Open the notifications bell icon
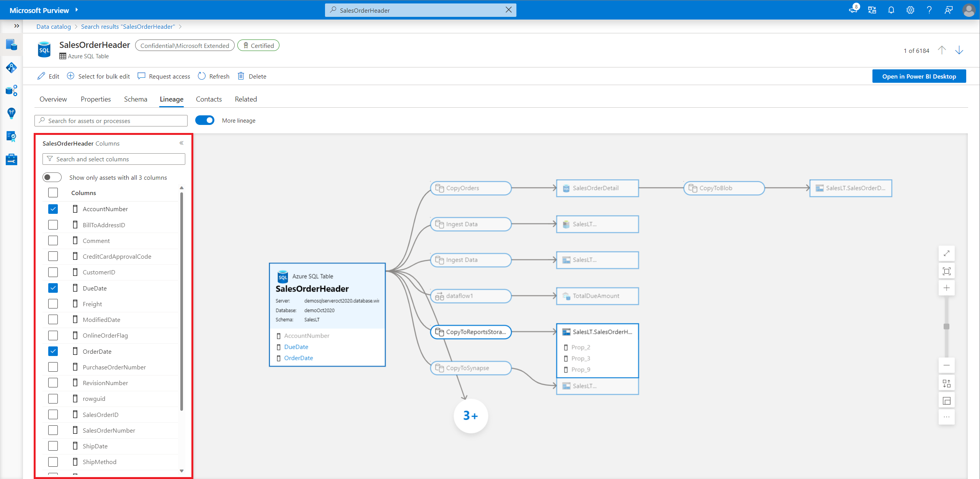This screenshot has width=980, height=479. click(891, 10)
